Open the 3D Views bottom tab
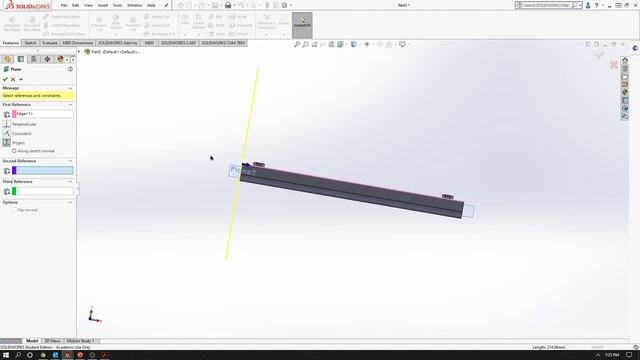The width and height of the screenshot is (640, 360). coord(52,341)
